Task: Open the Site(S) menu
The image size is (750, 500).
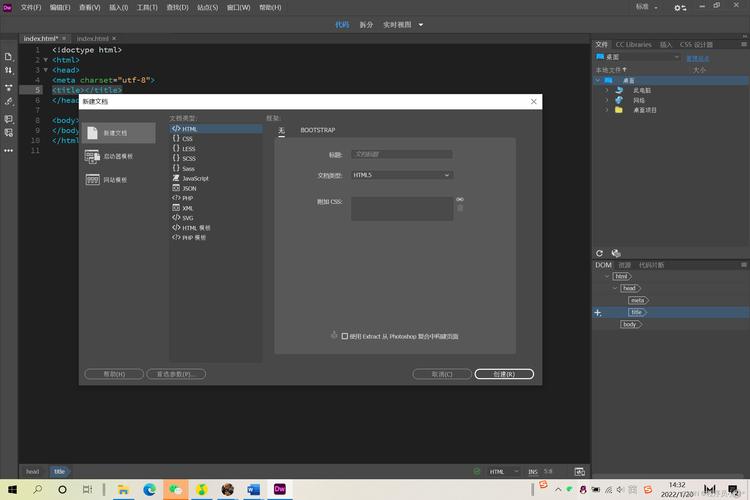Action: (x=208, y=8)
